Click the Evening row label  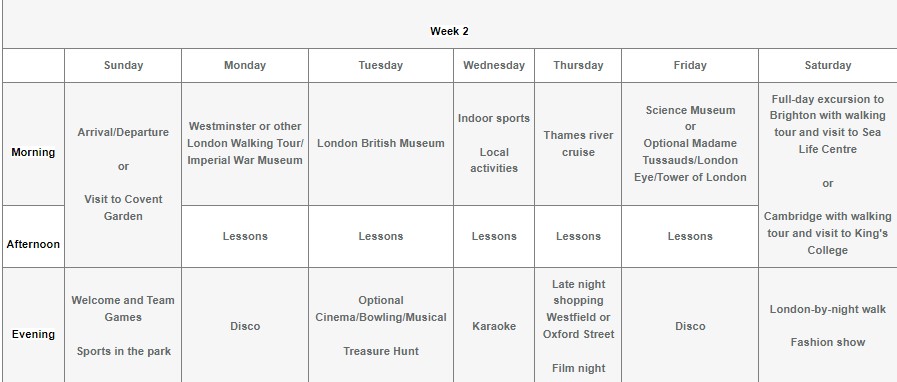click(x=33, y=334)
